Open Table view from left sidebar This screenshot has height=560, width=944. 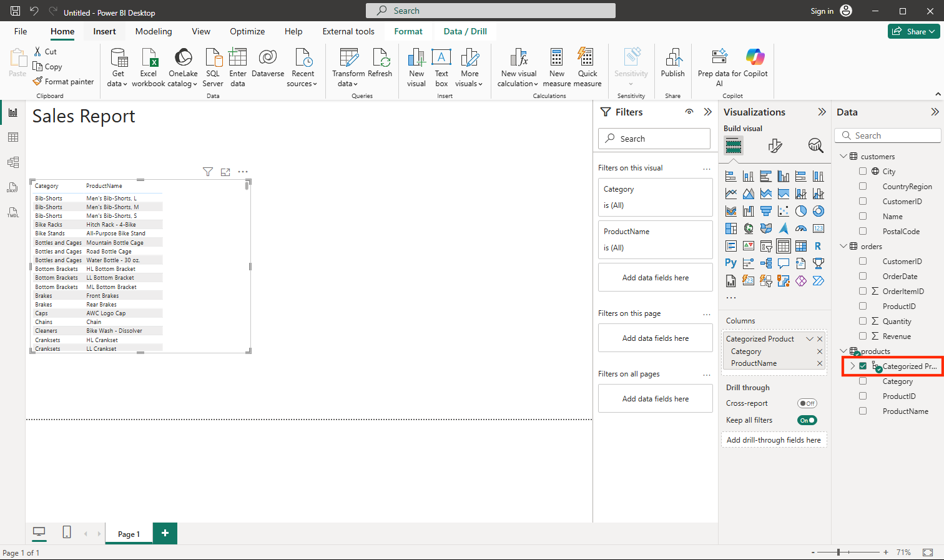[x=13, y=137]
